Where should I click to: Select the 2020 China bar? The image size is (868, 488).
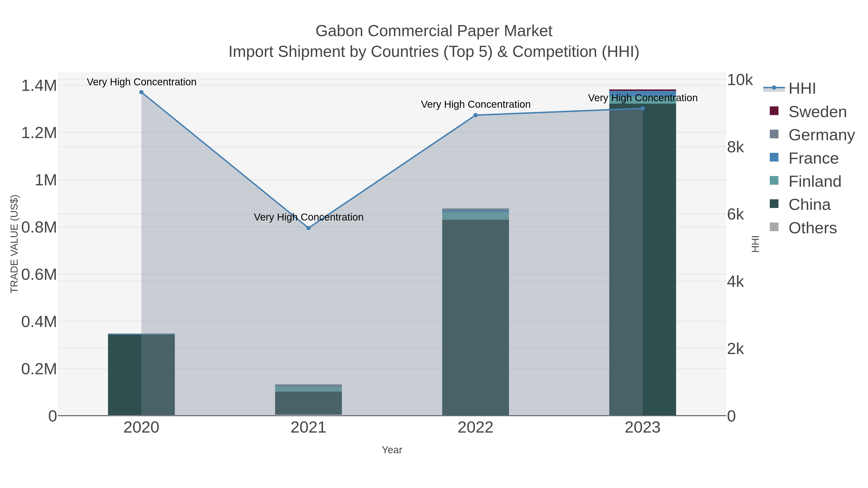[142, 375]
